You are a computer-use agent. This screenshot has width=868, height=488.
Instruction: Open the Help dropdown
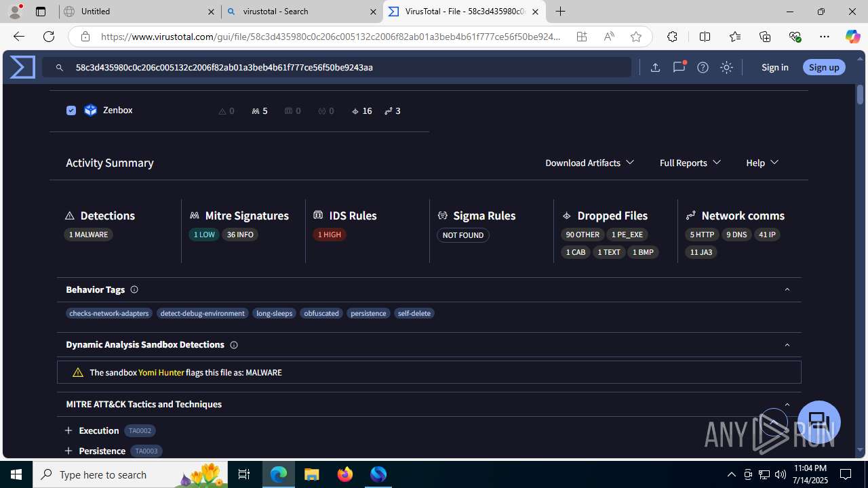[762, 163]
